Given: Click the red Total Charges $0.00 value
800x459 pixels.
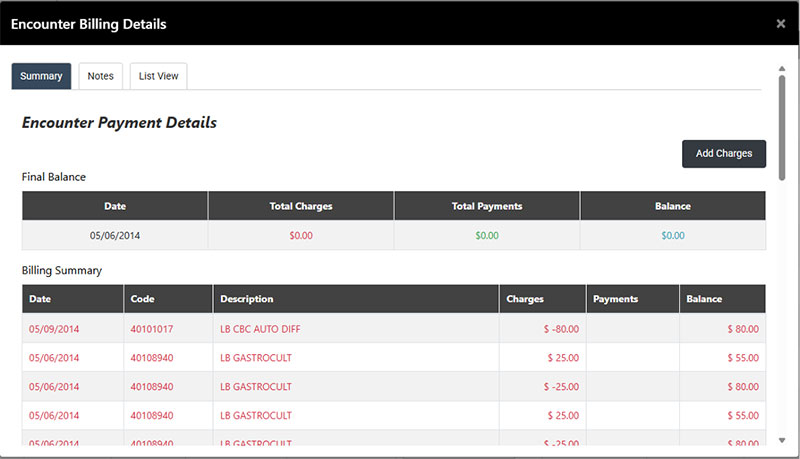Looking at the screenshot, I should pyautogui.click(x=301, y=236).
